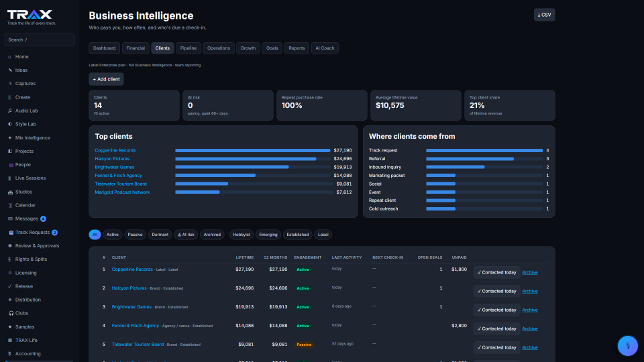Switch to the Goals tab
This screenshot has width=644, height=362.
tap(272, 48)
